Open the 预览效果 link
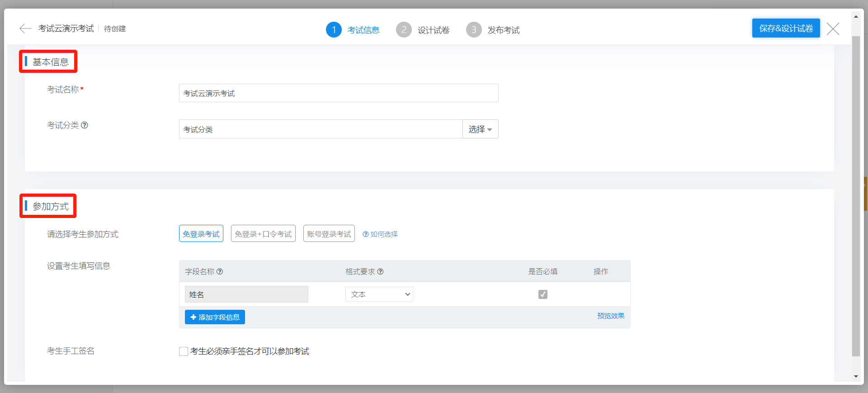Screen dimensions: 868x393 click(x=610, y=316)
